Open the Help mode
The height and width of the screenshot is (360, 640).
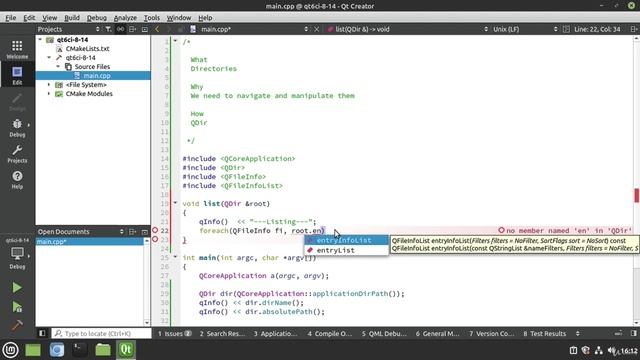pos(17,180)
